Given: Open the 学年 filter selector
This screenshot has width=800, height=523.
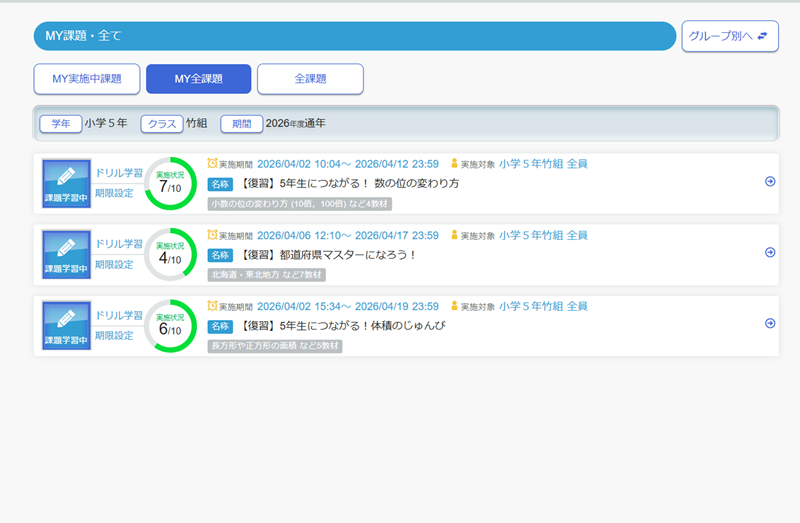Looking at the screenshot, I should point(60,124).
